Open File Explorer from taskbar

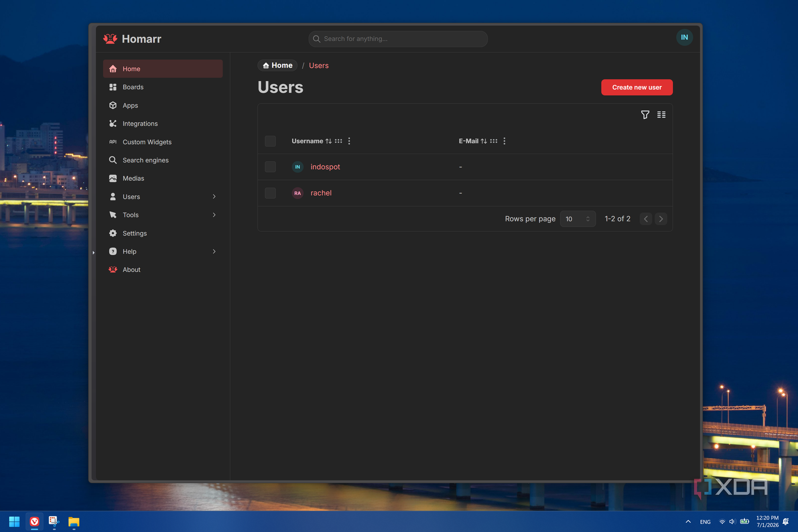(x=74, y=522)
